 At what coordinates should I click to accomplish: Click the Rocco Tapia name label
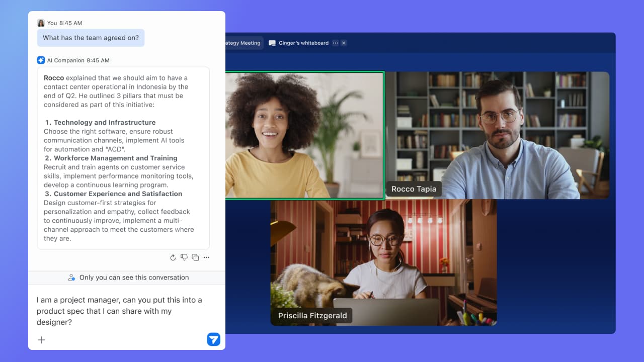[414, 189]
